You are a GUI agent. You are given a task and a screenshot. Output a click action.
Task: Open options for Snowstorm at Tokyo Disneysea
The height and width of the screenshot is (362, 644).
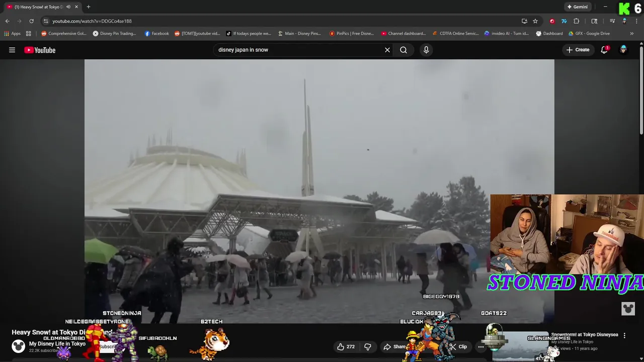(x=624, y=335)
